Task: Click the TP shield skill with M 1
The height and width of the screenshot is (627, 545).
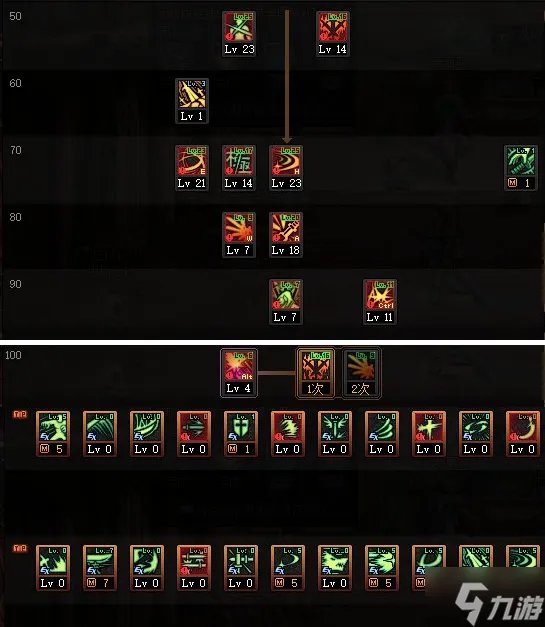Action: point(241,434)
